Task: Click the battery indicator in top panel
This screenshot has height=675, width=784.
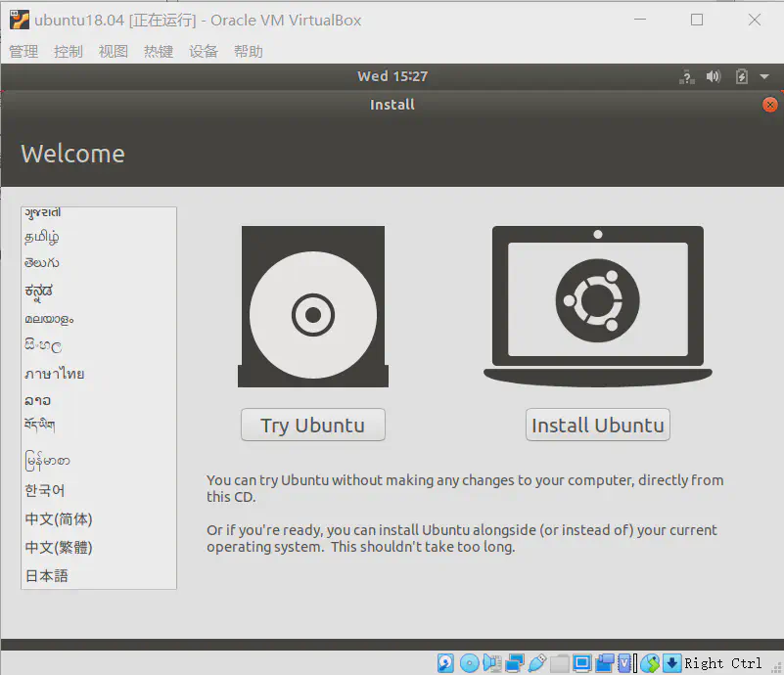Action: (x=741, y=76)
